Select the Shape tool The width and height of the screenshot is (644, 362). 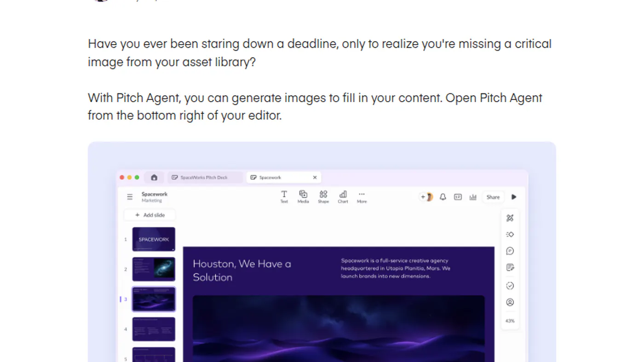pyautogui.click(x=323, y=197)
